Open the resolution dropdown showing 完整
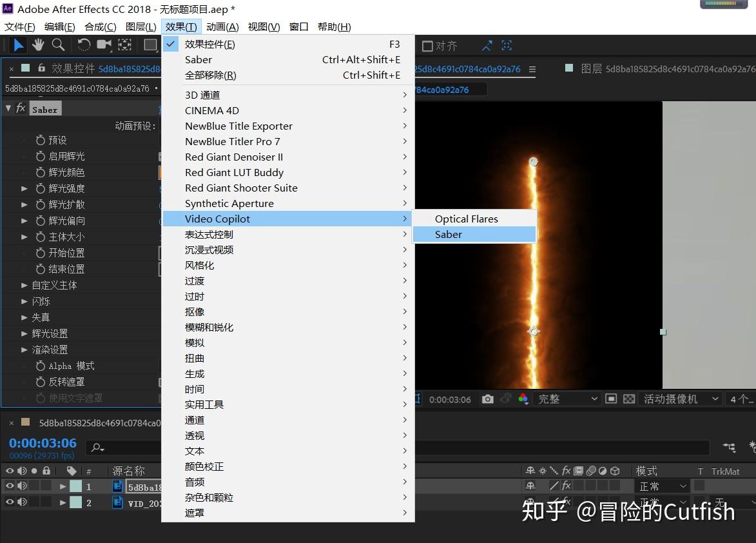This screenshot has width=756, height=543. 567,399
